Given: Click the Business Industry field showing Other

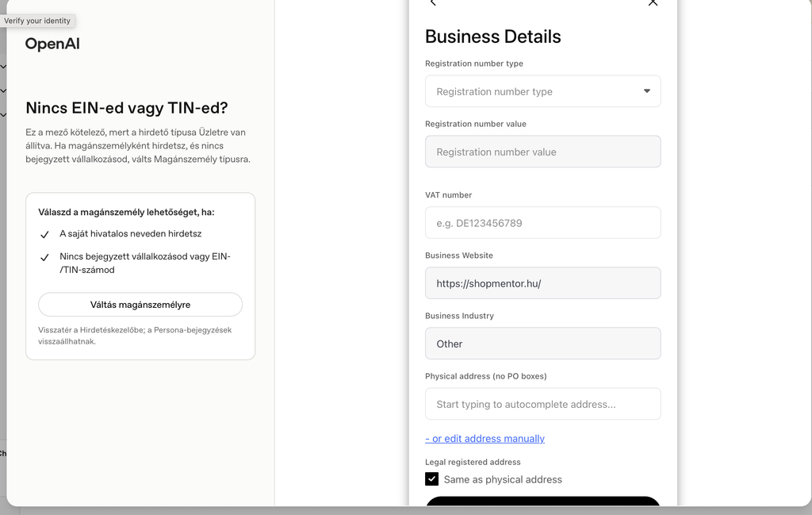Looking at the screenshot, I should tap(542, 344).
